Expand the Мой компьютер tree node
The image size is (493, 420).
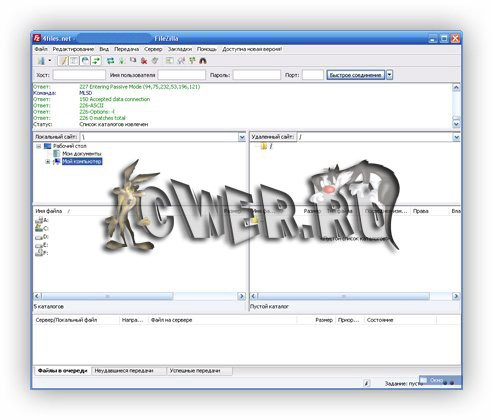click(48, 162)
